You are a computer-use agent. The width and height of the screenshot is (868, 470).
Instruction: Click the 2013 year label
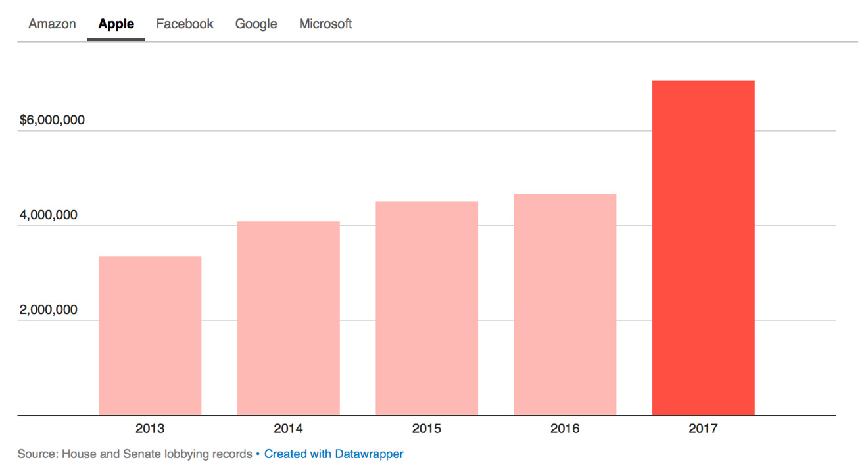point(150,429)
